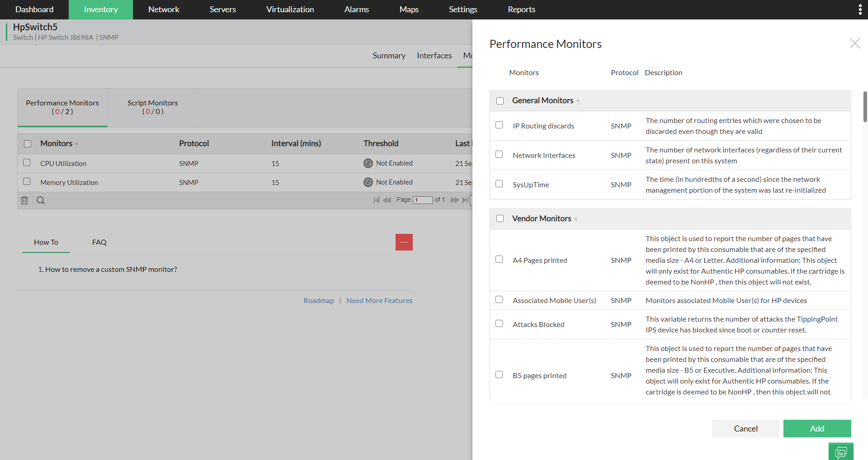Sort by the Monitors column header

click(57, 143)
